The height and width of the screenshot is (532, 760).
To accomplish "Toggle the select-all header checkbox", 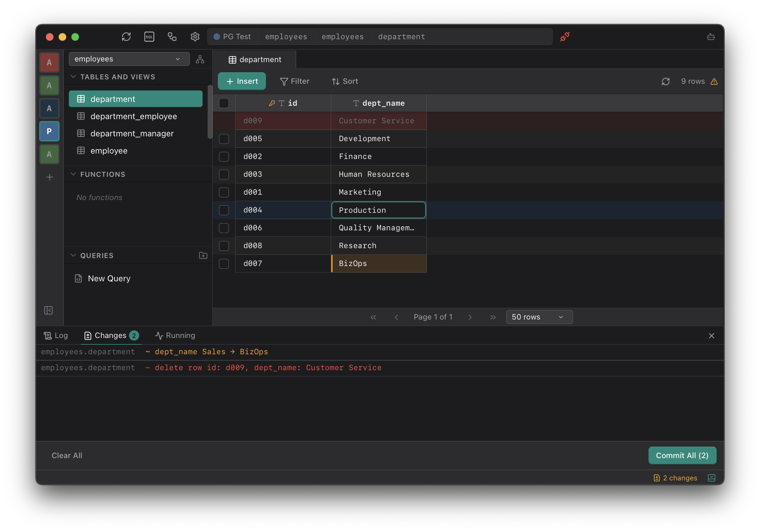I will tap(224, 103).
